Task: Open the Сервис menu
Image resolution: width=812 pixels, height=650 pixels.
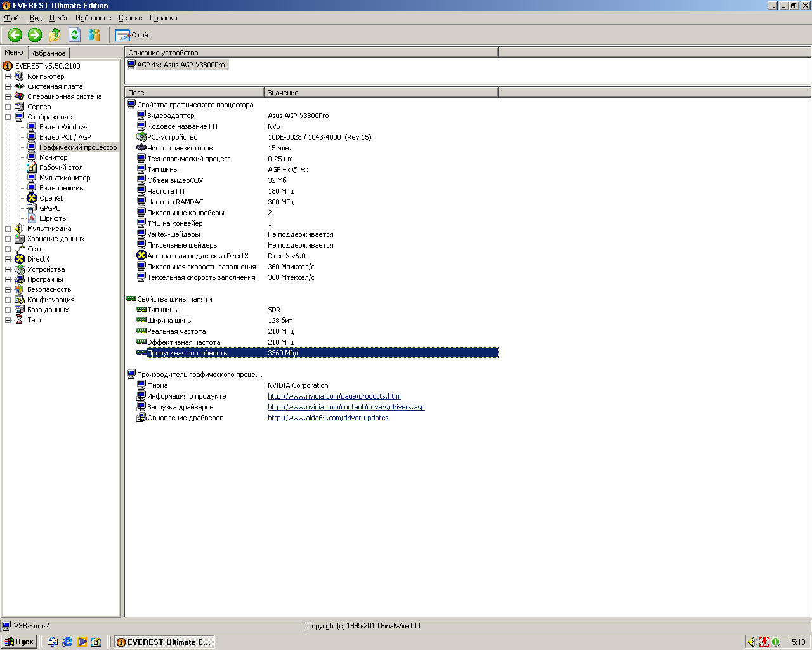Action: click(x=130, y=18)
